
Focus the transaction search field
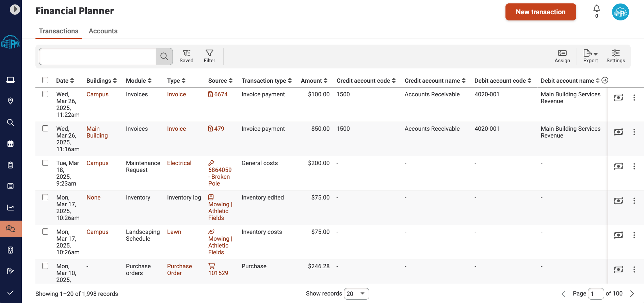click(x=97, y=57)
